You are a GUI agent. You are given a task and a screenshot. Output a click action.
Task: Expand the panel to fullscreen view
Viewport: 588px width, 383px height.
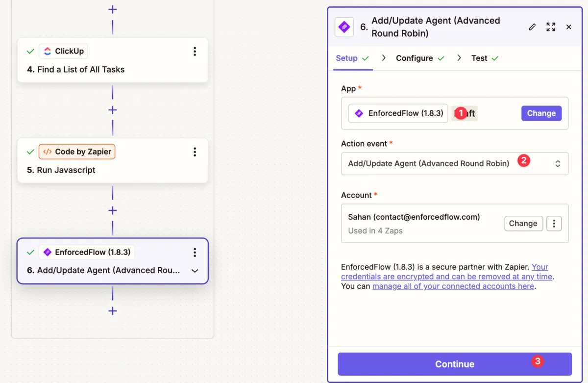[550, 27]
